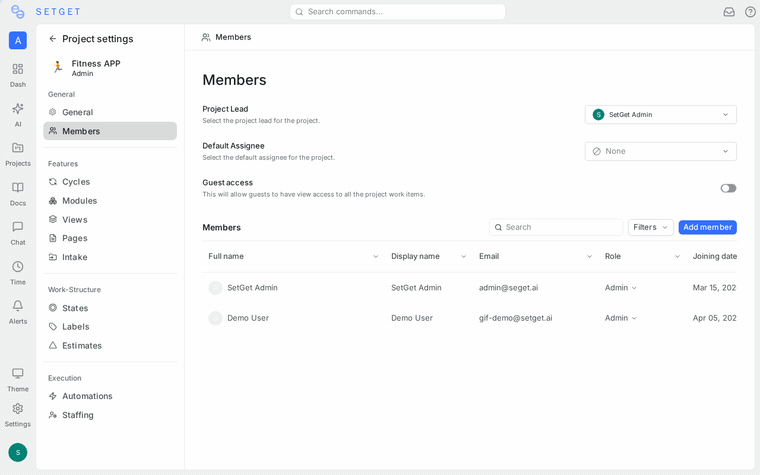The height and width of the screenshot is (475, 760).
Task: Click email gif-demo@setget.ai
Action: pos(515,318)
